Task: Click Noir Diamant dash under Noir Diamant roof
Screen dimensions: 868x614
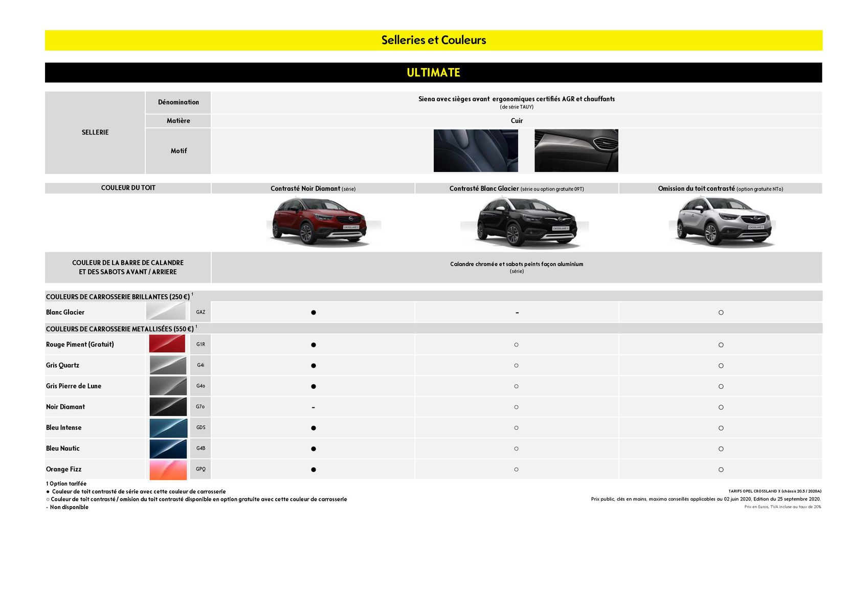Action: (x=313, y=408)
